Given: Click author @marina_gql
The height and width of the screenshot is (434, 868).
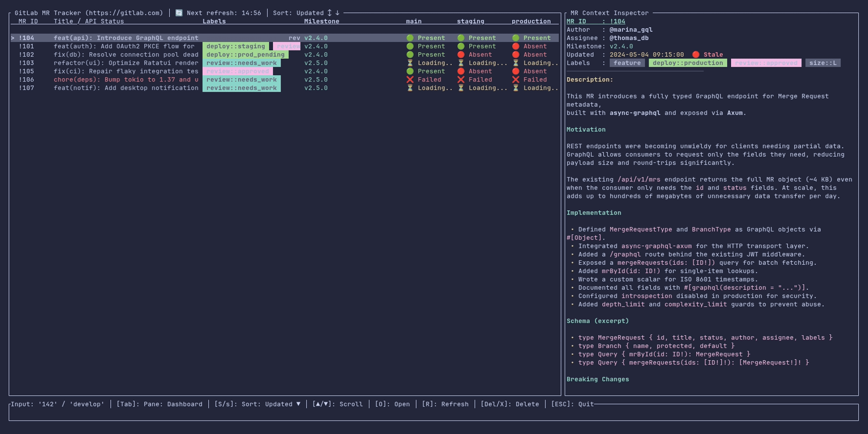Looking at the screenshot, I should [x=631, y=30].
